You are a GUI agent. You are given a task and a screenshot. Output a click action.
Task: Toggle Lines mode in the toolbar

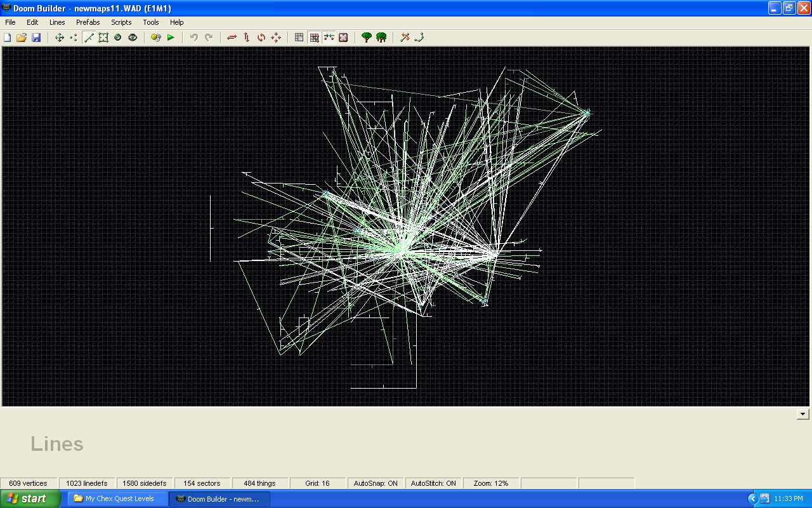tap(89, 37)
